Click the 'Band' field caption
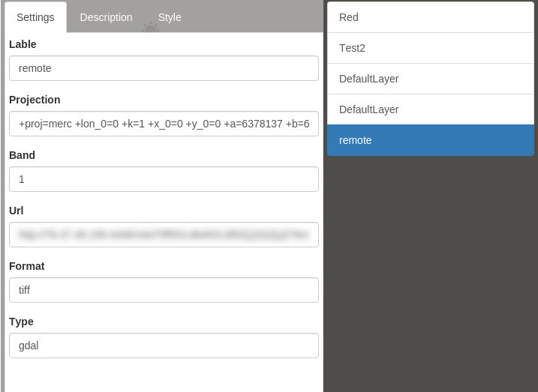This screenshot has width=538, height=392. [x=22, y=155]
